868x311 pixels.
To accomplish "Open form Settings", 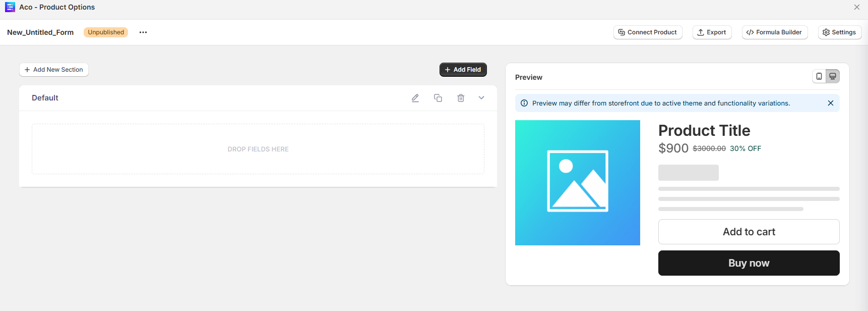I will point(839,32).
